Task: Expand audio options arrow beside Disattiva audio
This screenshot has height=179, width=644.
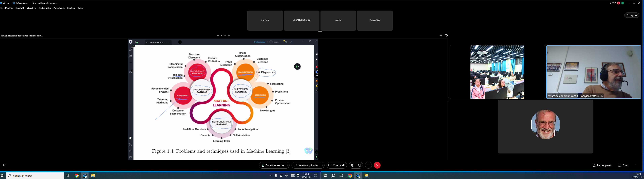Action: (287, 165)
